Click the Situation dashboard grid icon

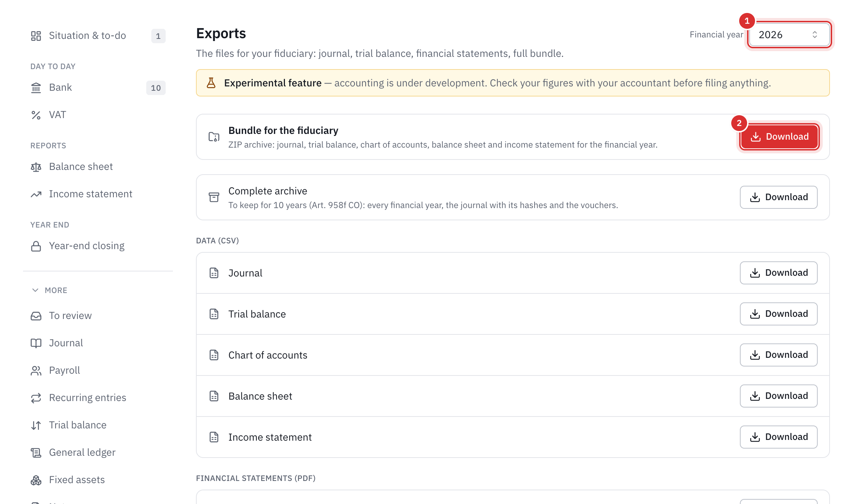[x=36, y=36]
